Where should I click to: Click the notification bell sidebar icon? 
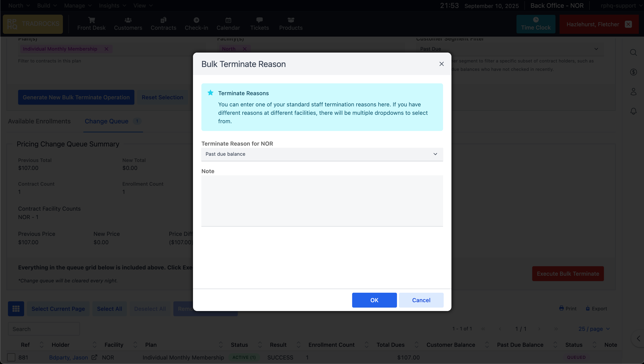tap(633, 111)
